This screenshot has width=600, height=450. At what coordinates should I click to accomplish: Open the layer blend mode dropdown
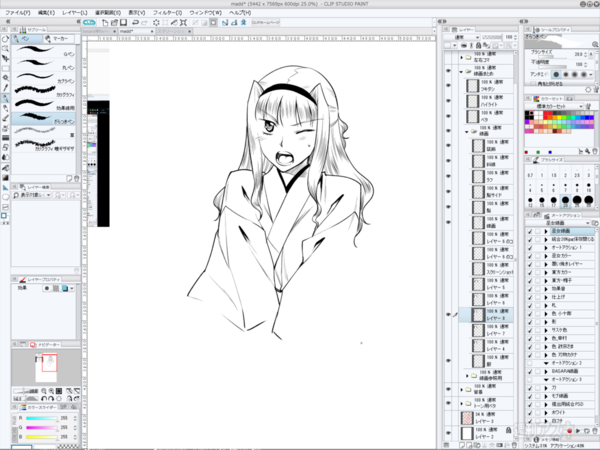(x=461, y=37)
